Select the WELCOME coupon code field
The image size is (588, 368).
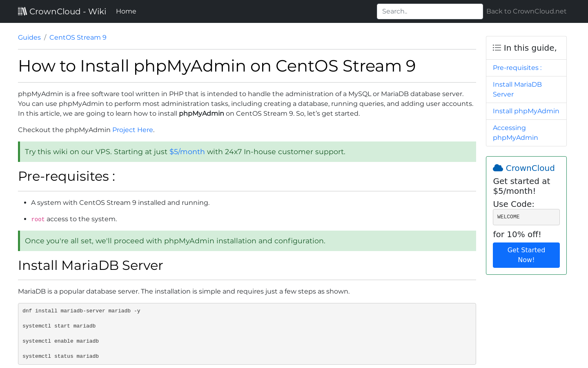coord(526,217)
